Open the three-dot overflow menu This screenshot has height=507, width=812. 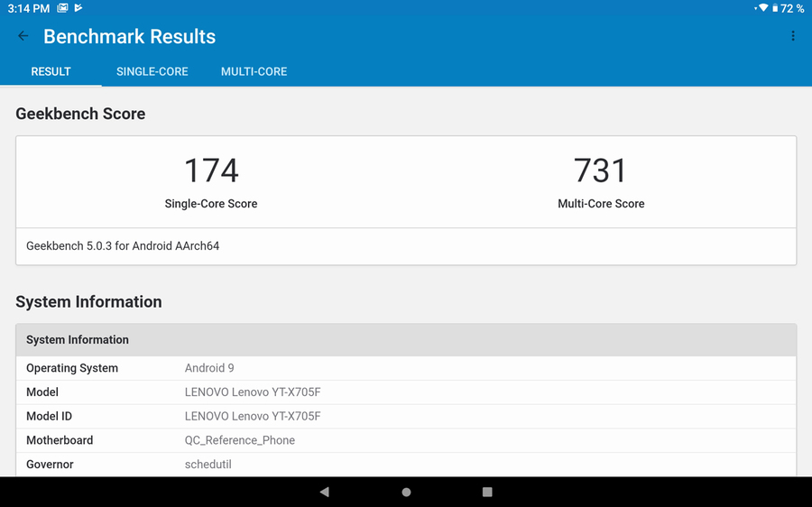(793, 36)
